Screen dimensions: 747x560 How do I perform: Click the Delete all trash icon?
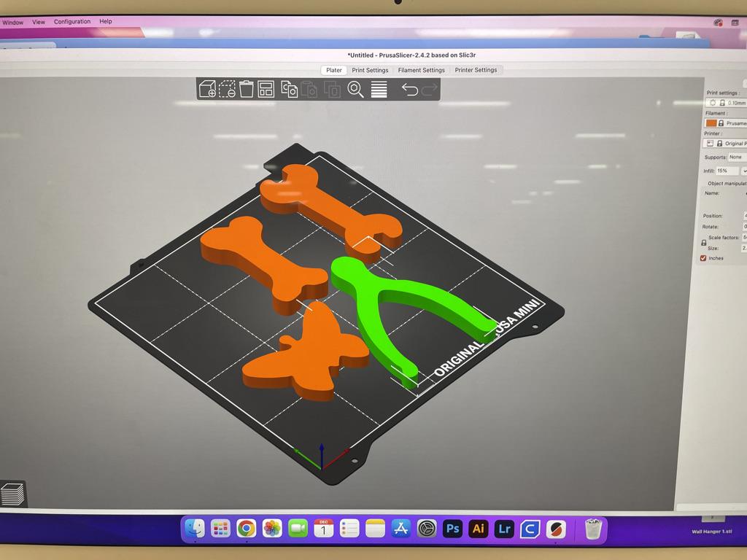coord(247,89)
